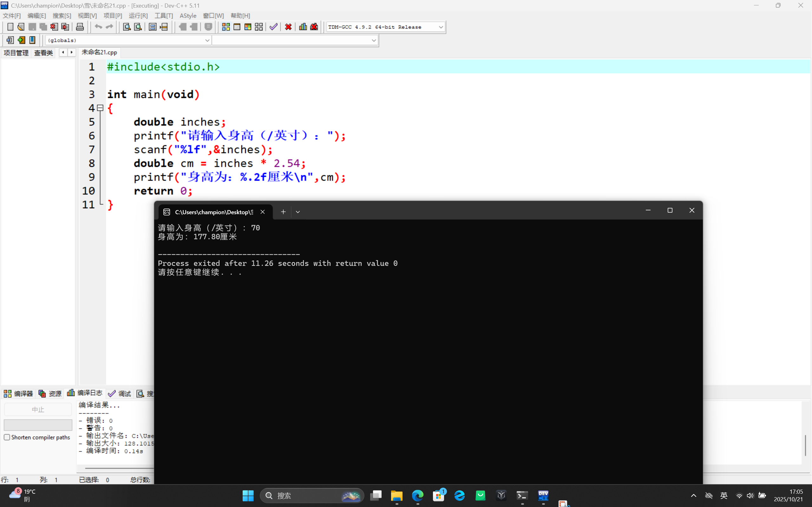Click the red X stop execution icon
The width and height of the screenshot is (812, 507).
[288, 27]
